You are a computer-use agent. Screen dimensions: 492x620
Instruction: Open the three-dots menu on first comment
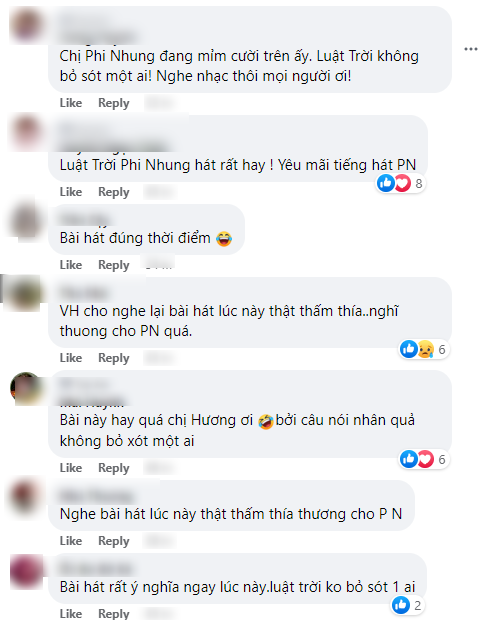471,49
